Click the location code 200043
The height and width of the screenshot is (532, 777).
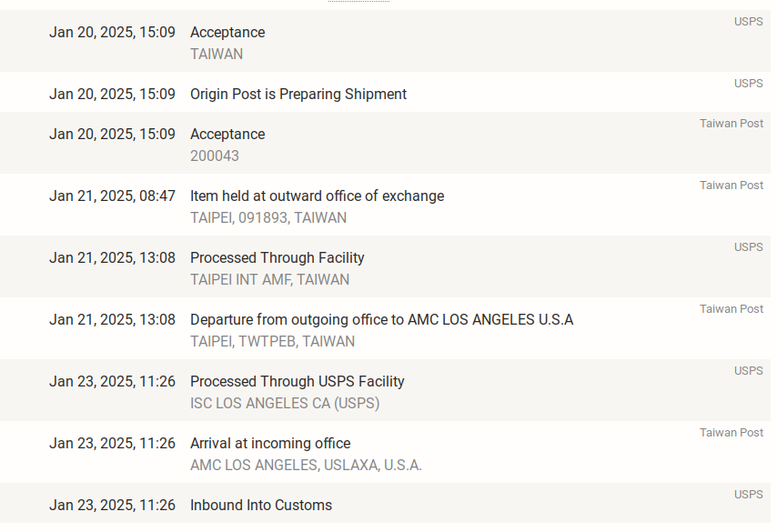(x=215, y=156)
